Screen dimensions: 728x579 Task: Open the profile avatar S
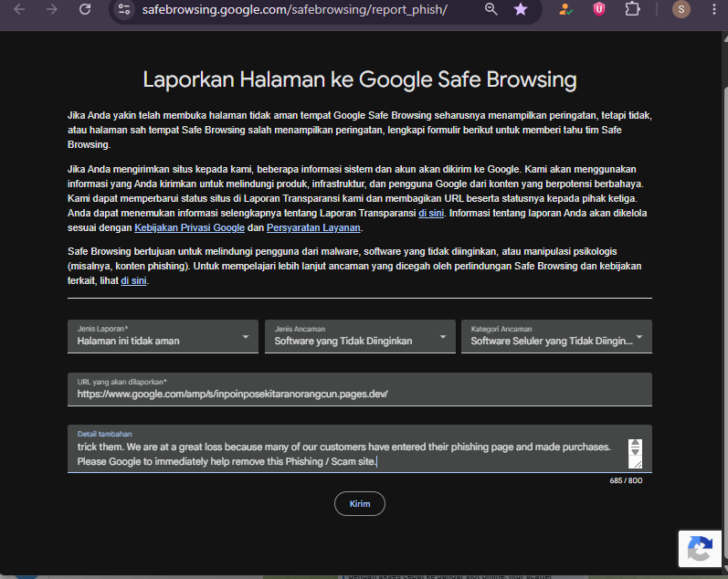point(681,9)
